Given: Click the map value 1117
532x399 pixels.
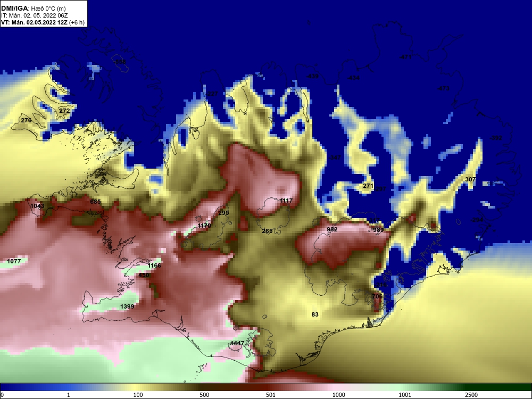Looking at the screenshot, I should pos(286,201).
